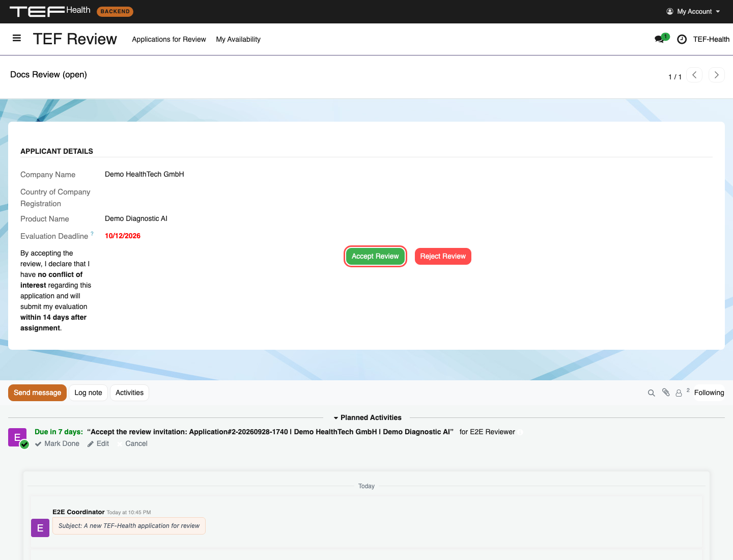The height and width of the screenshot is (560, 733).
Task: Open Applications for Review menu
Action: 169,39
